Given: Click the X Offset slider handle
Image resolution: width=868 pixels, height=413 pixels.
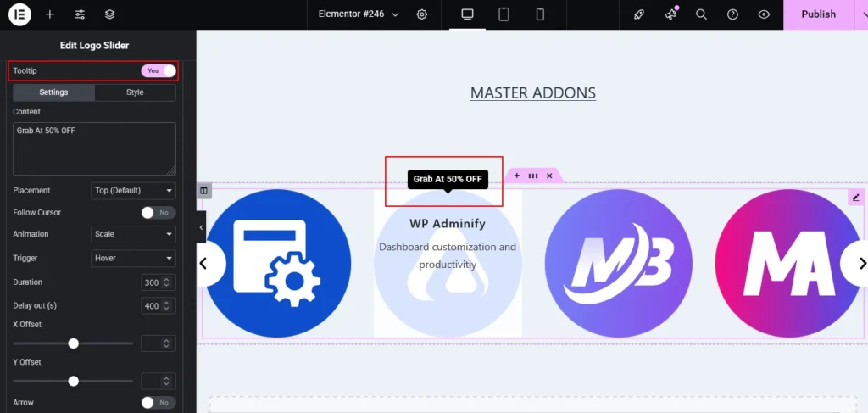Looking at the screenshot, I should pos(74,343).
